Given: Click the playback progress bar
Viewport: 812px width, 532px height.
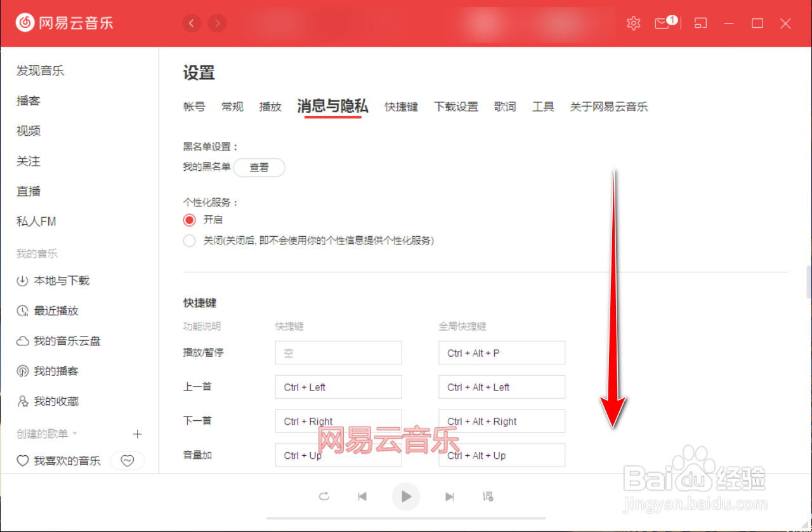Looking at the screenshot, I should pos(406,518).
